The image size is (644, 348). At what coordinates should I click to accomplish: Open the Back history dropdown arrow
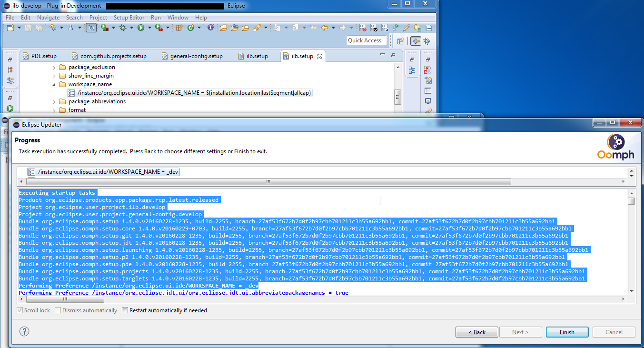(333, 28)
